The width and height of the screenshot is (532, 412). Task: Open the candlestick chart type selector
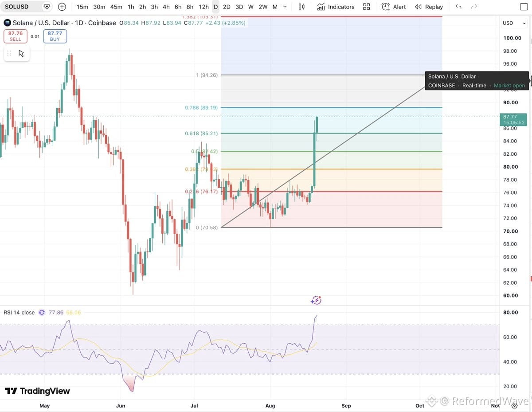(x=301, y=7)
